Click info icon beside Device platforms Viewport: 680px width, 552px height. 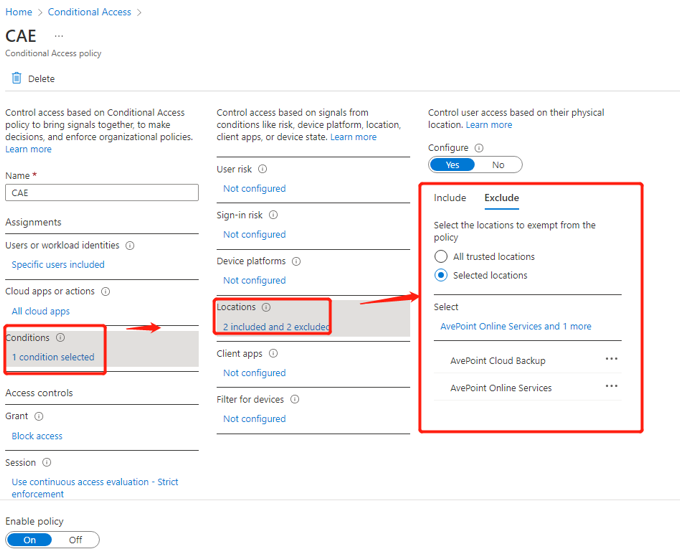coord(295,261)
